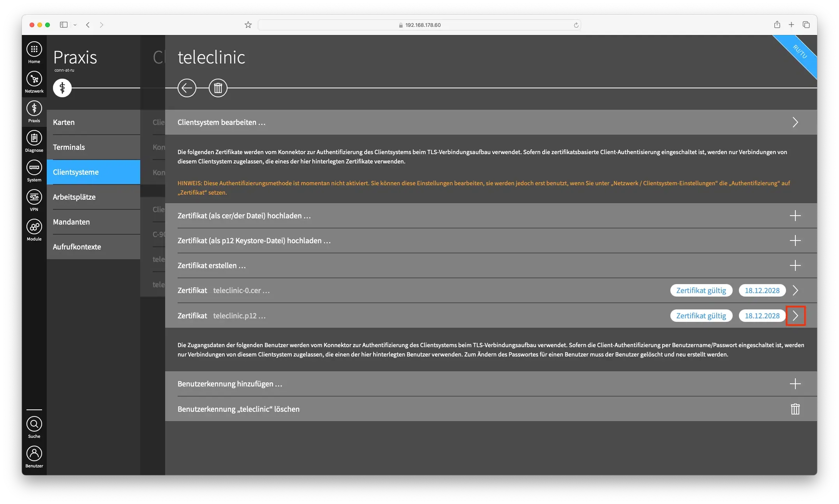Click 18.12.2028 date badge for teleclinic-0.cer

(762, 290)
